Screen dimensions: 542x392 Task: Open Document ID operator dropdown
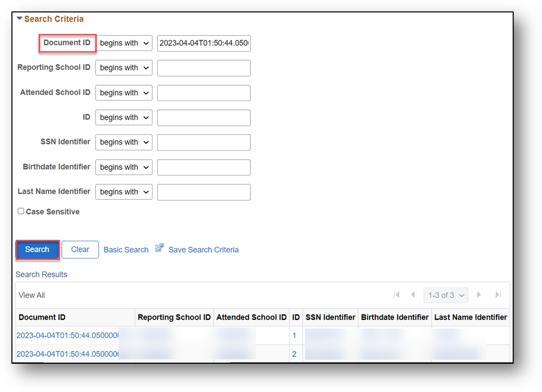pyautogui.click(x=124, y=43)
